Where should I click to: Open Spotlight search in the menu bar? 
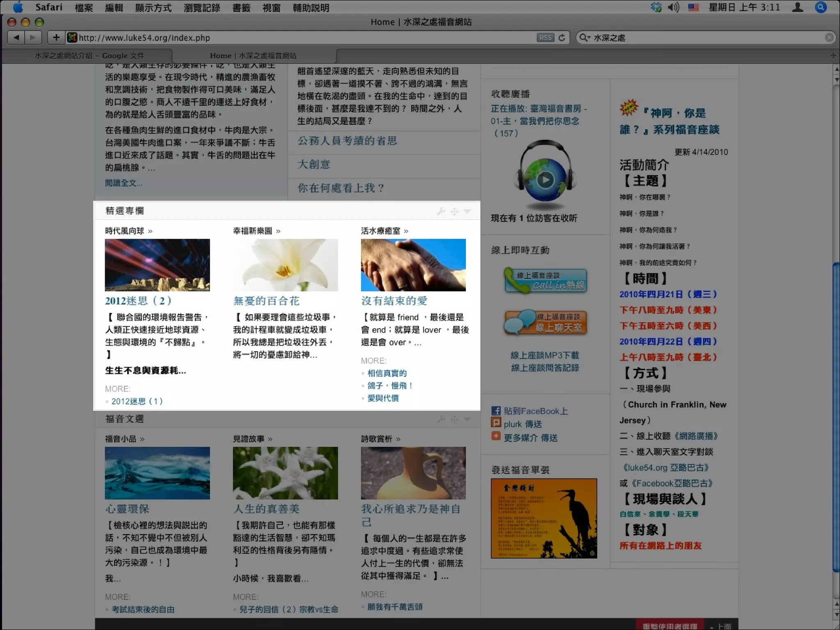pyautogui.click(x=821, y=7)
